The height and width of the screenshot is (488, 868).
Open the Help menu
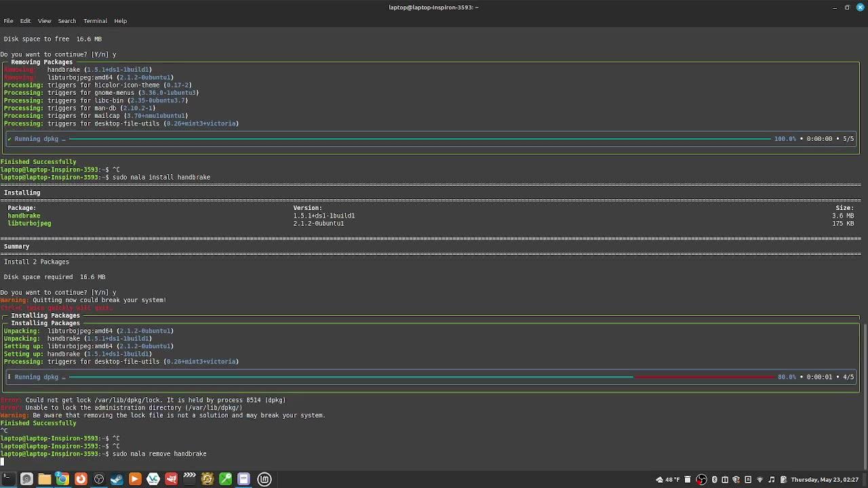click(x=120, y=21)
